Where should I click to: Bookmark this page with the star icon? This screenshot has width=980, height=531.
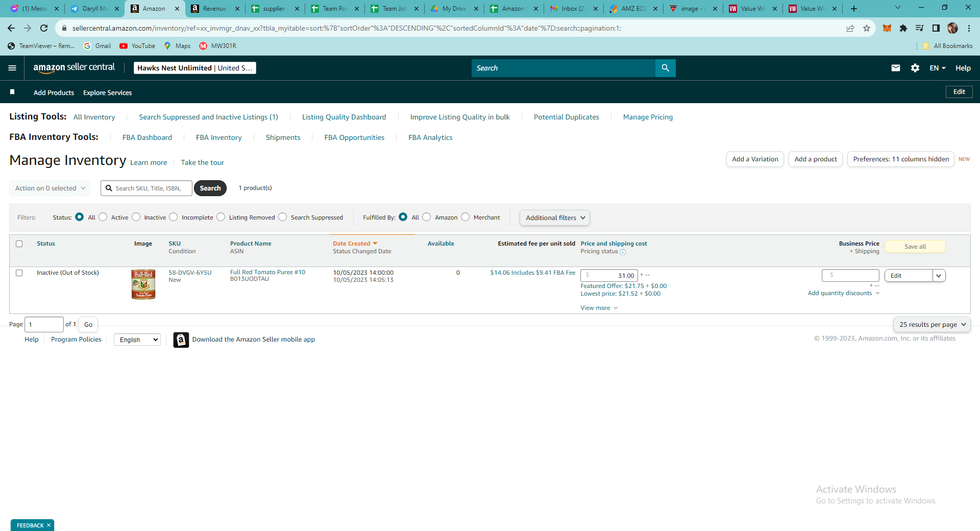pyautogui.click(x=866, y=28)
